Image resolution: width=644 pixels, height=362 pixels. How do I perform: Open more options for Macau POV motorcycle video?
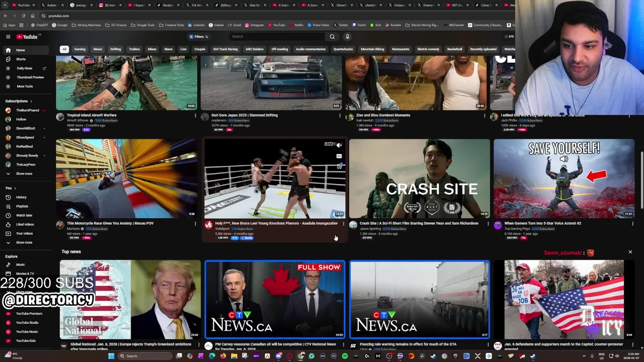pos(195,224)
